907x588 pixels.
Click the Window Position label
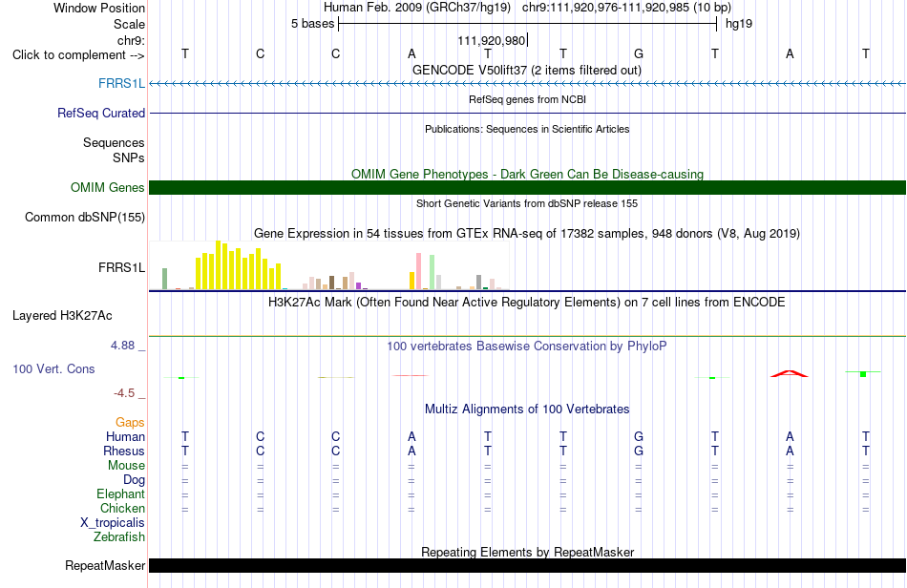(x=99, y=8)
